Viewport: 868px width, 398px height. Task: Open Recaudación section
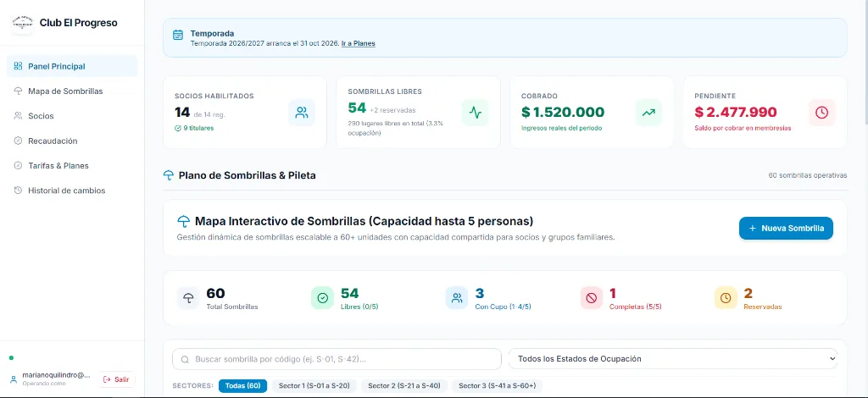click(x=72, y=141)
